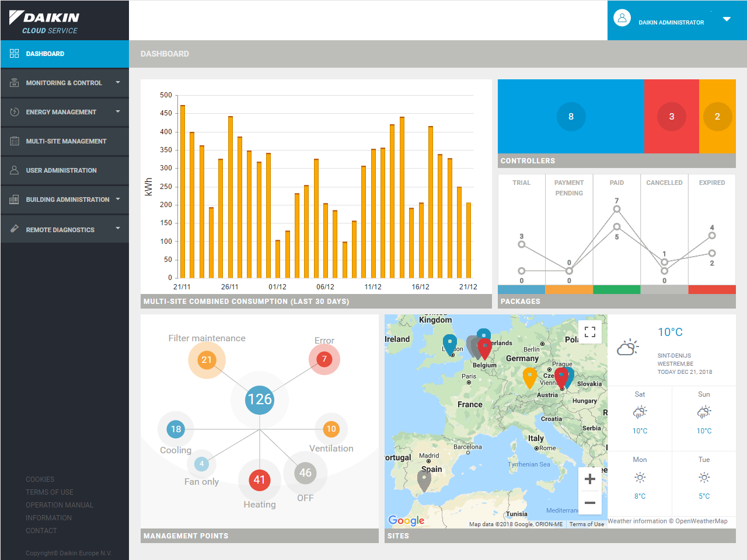The height and width of the screenshot is (560, 747).
Task: Zoom out on the map
Action: coord(589,503)
